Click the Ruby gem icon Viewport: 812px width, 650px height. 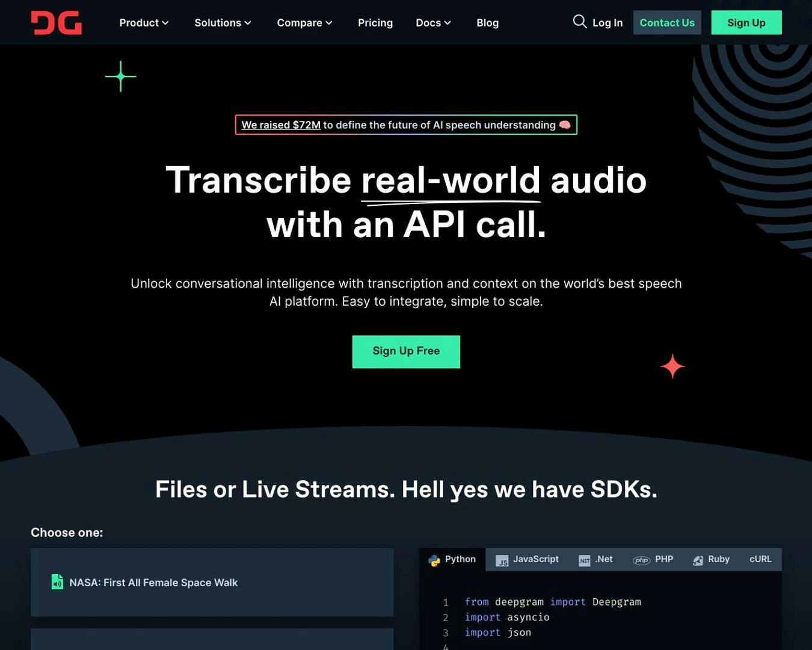point(698,560)
